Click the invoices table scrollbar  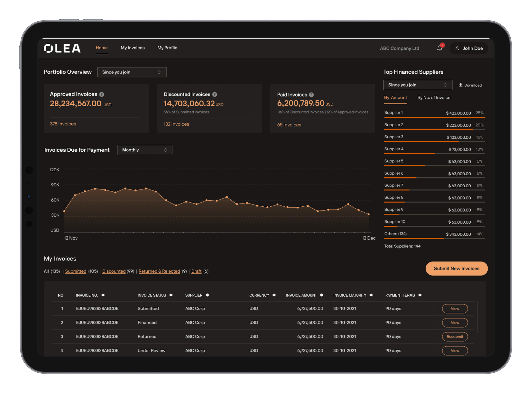[477, 317]
